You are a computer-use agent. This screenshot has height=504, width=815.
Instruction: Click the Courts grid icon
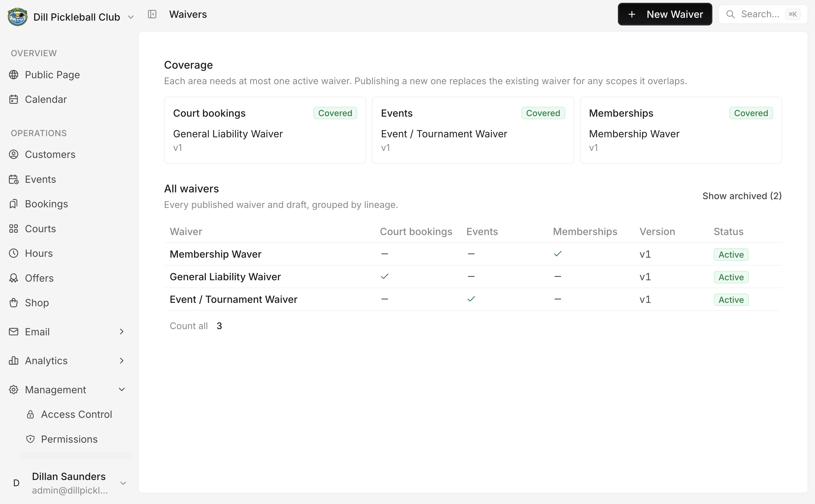pyautogui.click(x=14, y=229)
